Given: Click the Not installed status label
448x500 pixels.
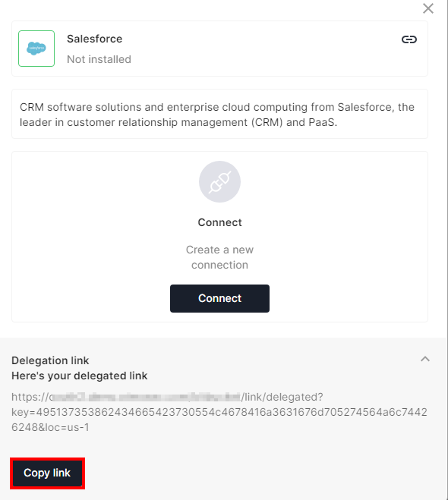Looking at the screenshot, I should tap(99, 59).
